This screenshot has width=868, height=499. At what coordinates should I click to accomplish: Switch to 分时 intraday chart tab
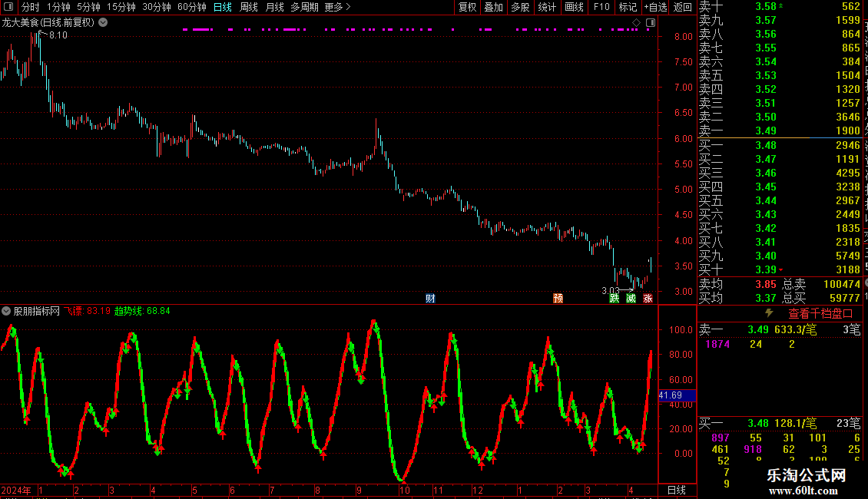coord(31,7)
